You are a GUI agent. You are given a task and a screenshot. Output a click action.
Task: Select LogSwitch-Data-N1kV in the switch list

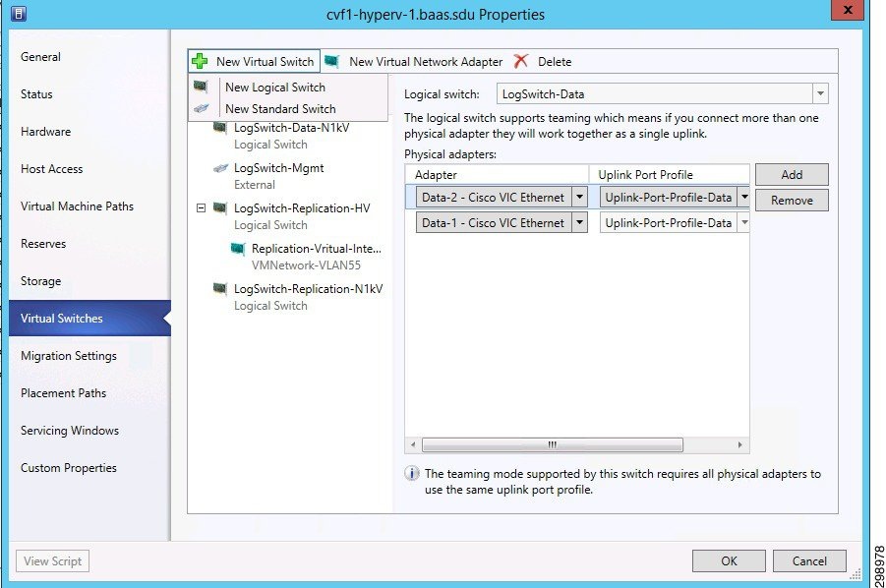(x=292, y=128)
